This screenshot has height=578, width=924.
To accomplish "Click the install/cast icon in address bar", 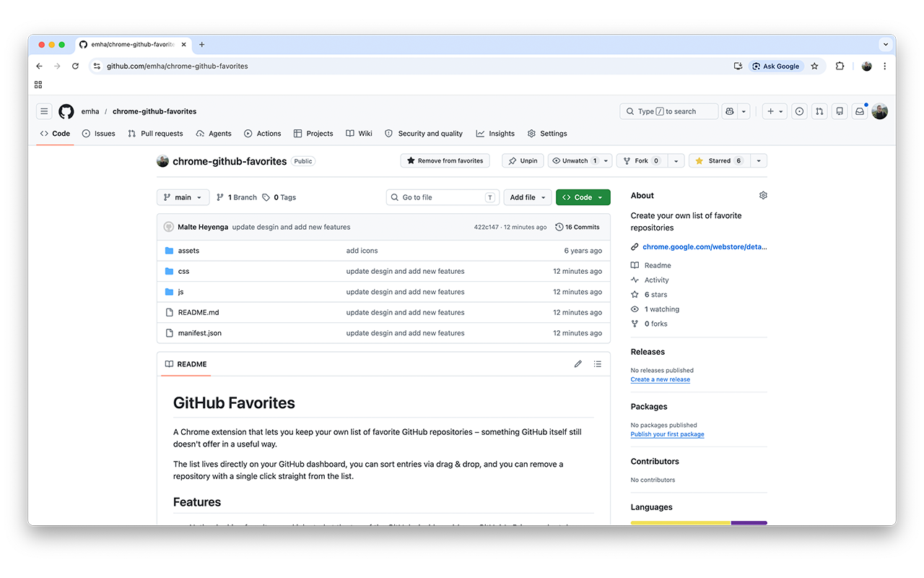I will point(738,66).
